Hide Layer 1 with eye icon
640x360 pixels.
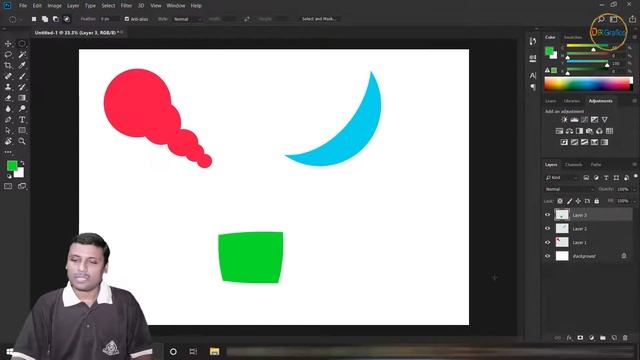548,242
